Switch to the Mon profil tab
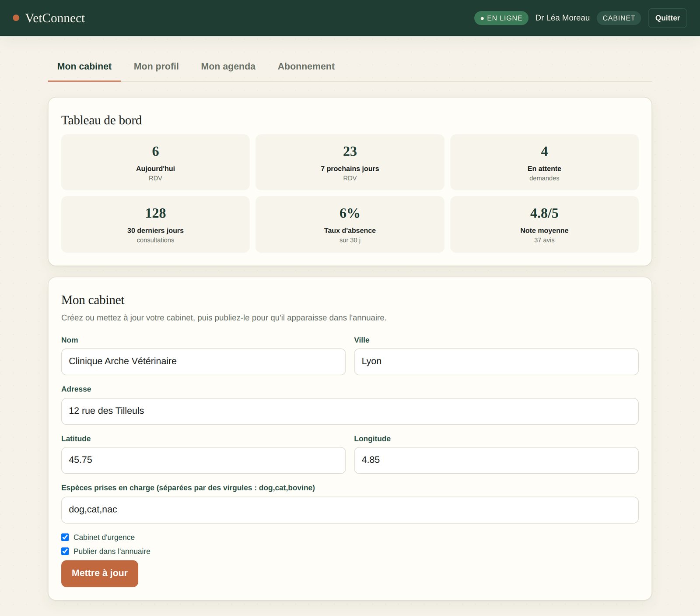The width and height of the screenshot is (700, 616). (156, 67)
